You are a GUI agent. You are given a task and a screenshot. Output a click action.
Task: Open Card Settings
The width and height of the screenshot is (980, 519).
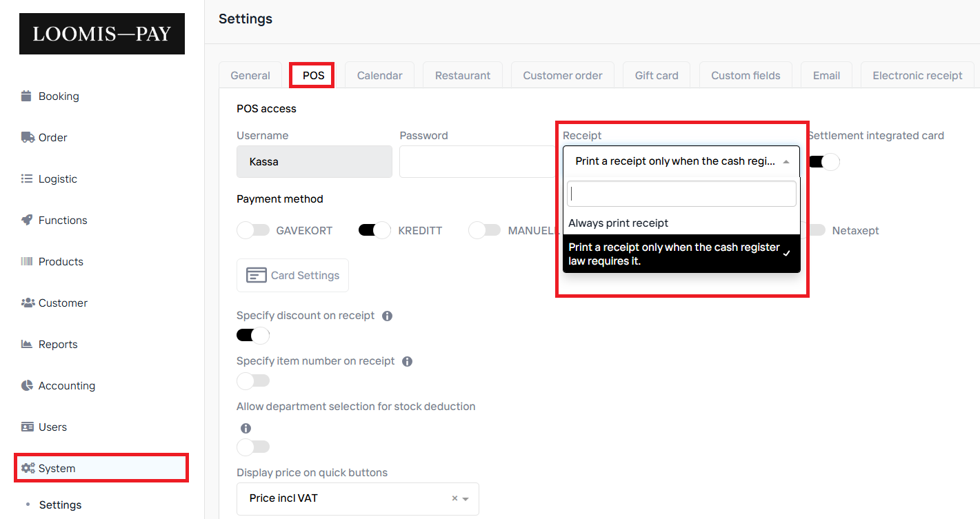(x=292, y=275)
